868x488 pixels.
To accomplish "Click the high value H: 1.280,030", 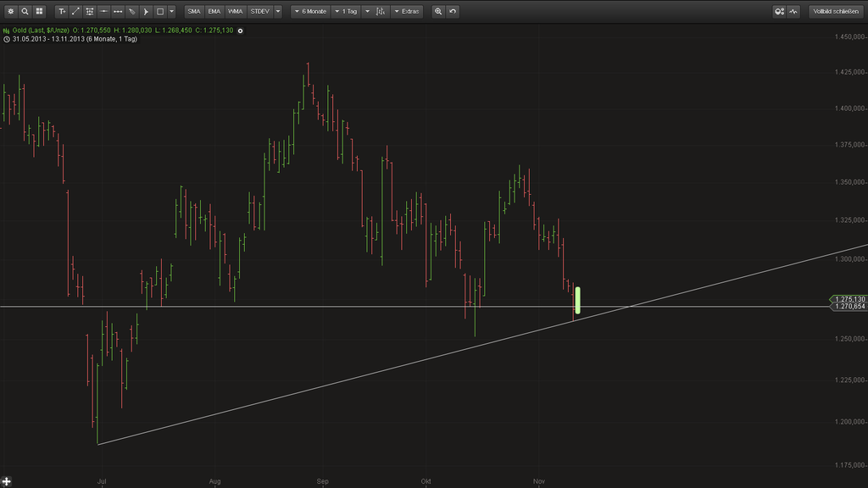I will (133, 30).
